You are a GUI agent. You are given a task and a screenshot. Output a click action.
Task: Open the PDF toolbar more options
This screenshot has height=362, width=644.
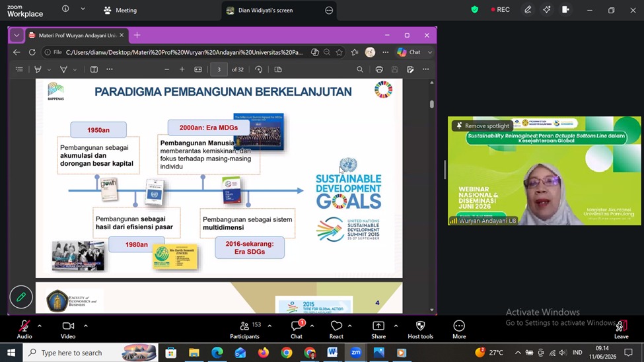coord(425,69)
